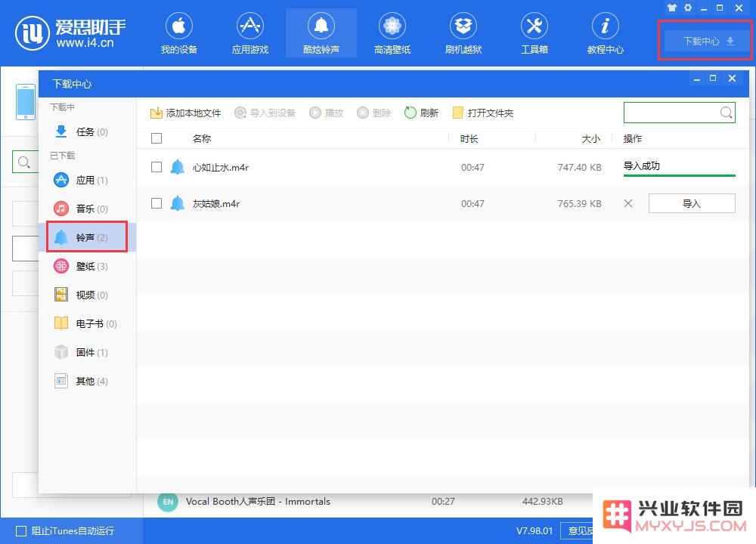Click the 名称 column header

click(x=202, y=139)
